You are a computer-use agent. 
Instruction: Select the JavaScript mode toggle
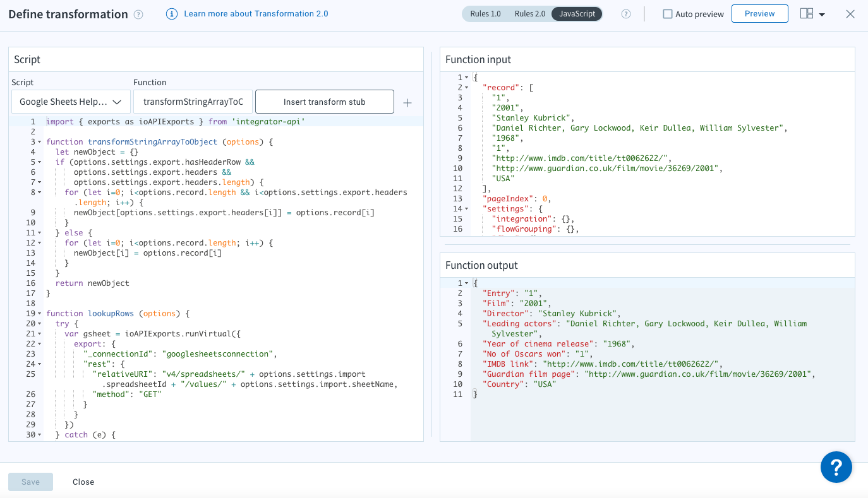tap(577, 14)
